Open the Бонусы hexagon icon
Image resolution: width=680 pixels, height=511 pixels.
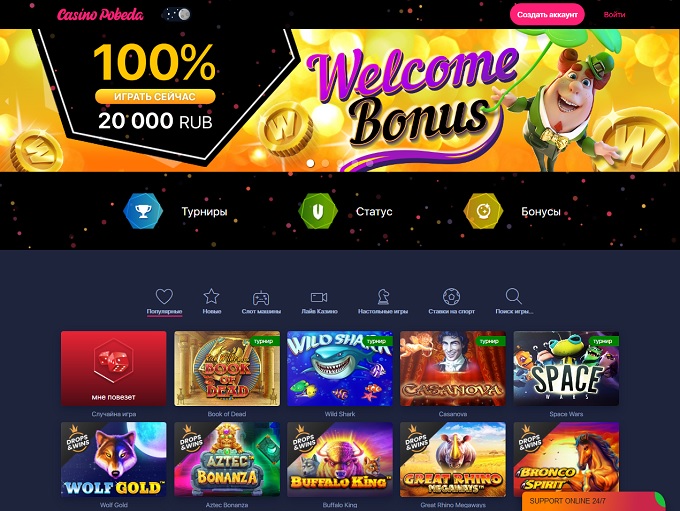pyautogui.click(x=484, y=211)
